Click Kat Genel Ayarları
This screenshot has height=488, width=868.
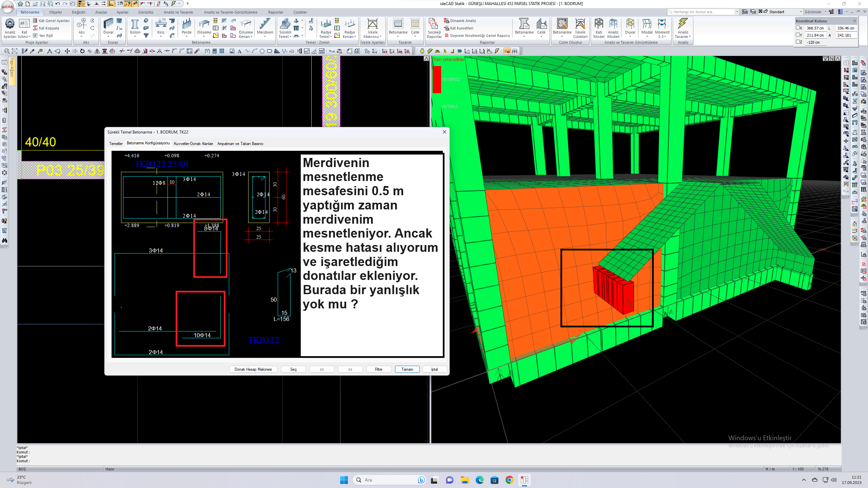[51, 21]
